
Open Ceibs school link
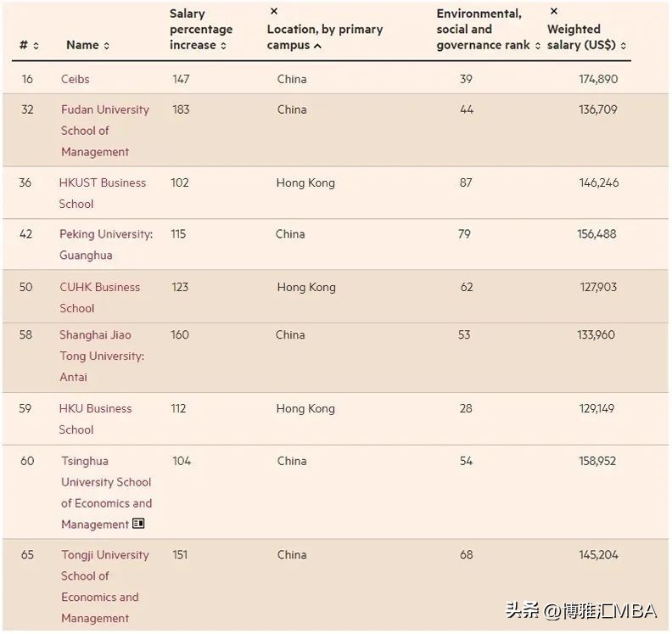point(75,79)
